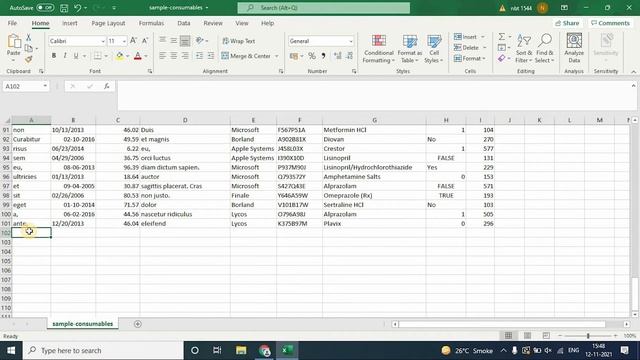This screenshot has width=640, height=360.
Task: Click Insert cells button
Action: (466, 37)
